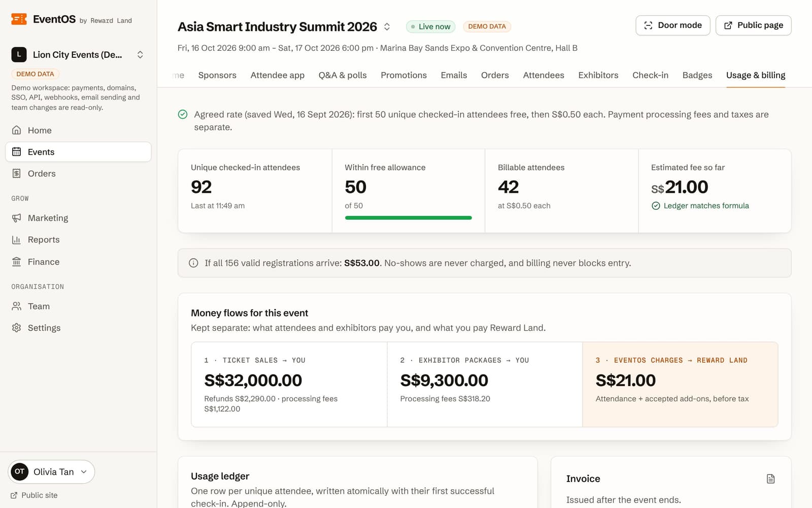
Task: Open the Public site link in sidebar
Action: 34,495
